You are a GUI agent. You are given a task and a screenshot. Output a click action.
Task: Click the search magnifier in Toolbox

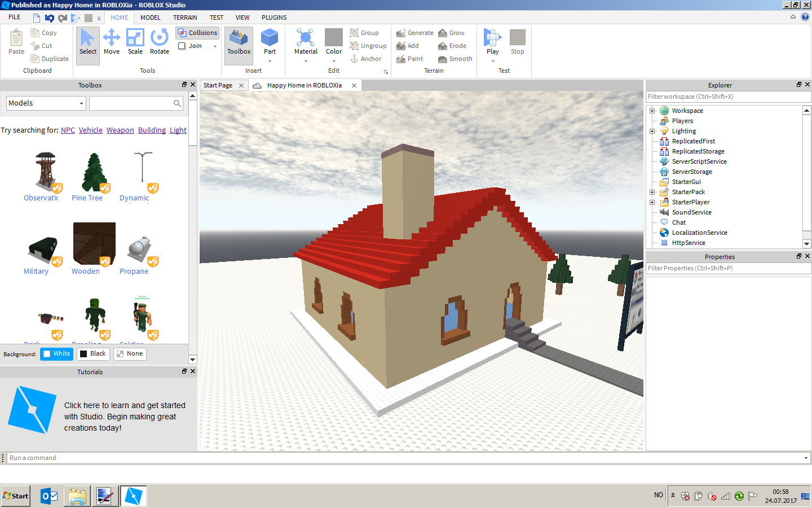(x=177, y=103)
